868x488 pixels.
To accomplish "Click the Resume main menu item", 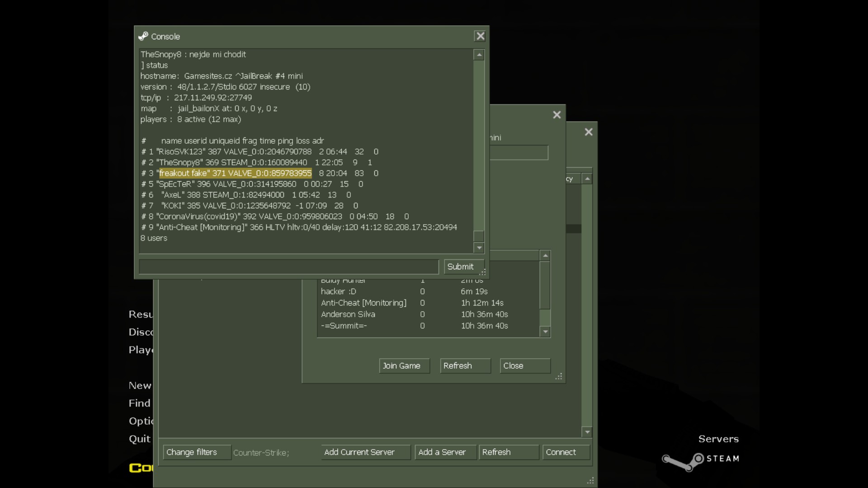I will click(x=141, y=314).
